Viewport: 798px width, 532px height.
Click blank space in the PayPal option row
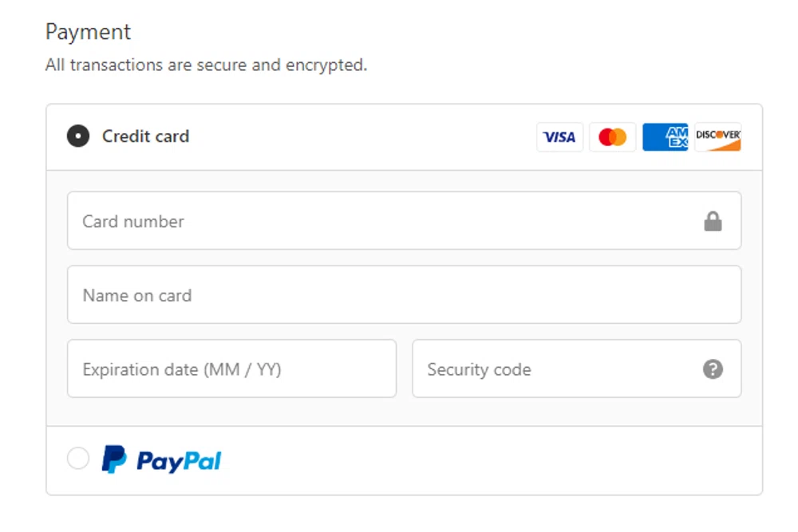click(479, 460)
